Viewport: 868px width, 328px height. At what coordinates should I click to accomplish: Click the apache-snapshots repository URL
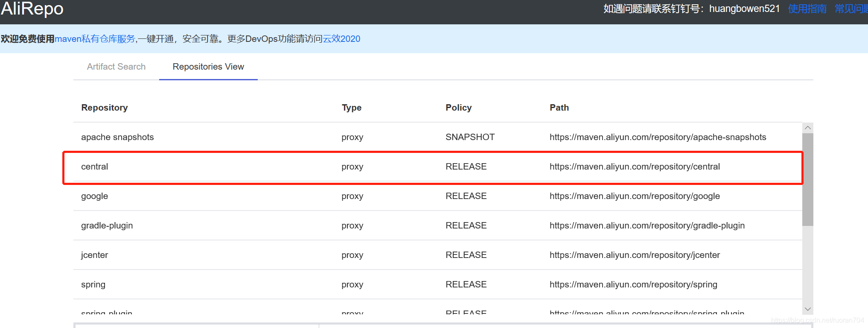[658, 137]
